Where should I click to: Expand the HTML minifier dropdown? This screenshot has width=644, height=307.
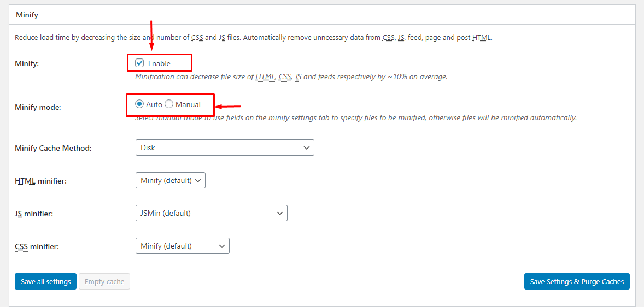pyautogui.click(x=170, y=180)
